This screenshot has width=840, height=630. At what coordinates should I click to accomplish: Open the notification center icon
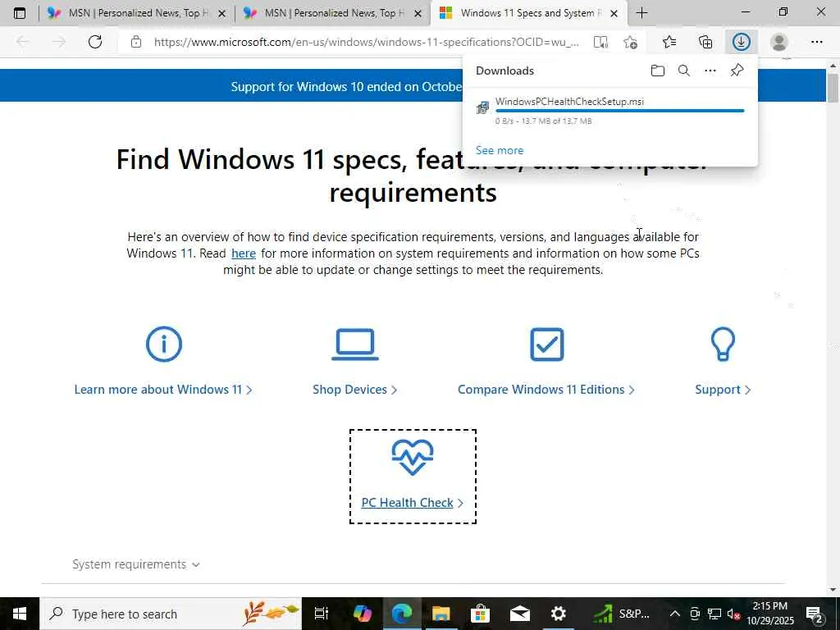click(x=815, y=614)
